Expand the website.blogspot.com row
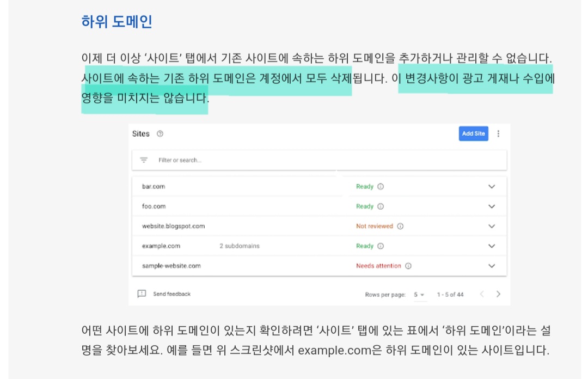The image size is (588, 379). pos(492,226)
